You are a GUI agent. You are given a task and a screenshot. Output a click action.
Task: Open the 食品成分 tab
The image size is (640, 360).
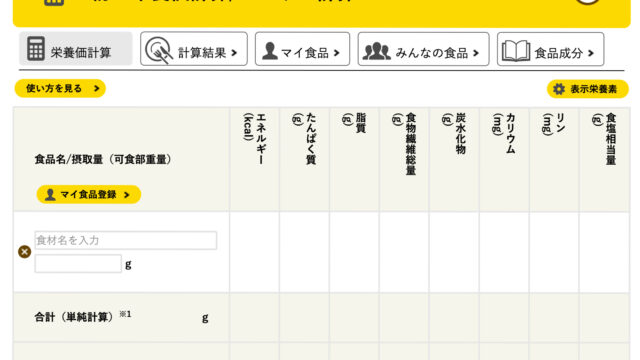tap(550, 49)
